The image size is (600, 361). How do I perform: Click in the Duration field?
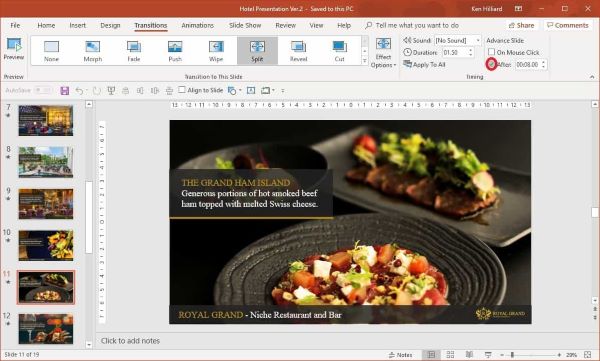pyautogui.click(x=455, y=52)
